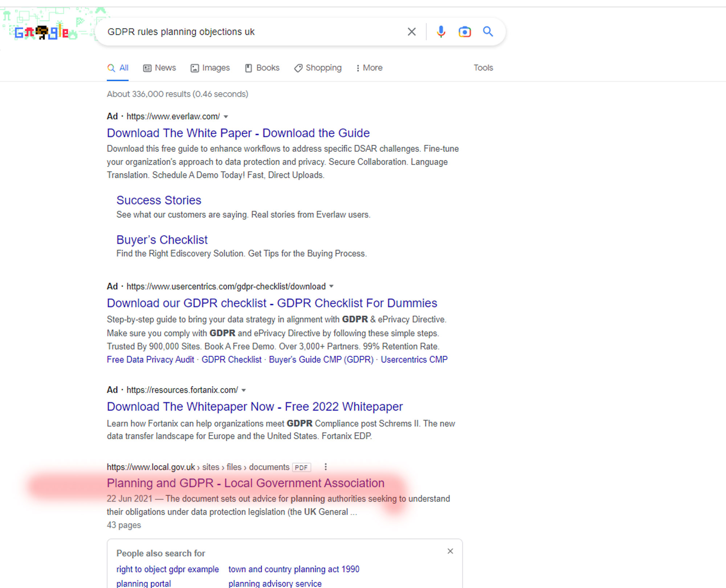This screenshot has width=726, height=588.
Task: Open search by image camera icon
Action: point(464,32)
